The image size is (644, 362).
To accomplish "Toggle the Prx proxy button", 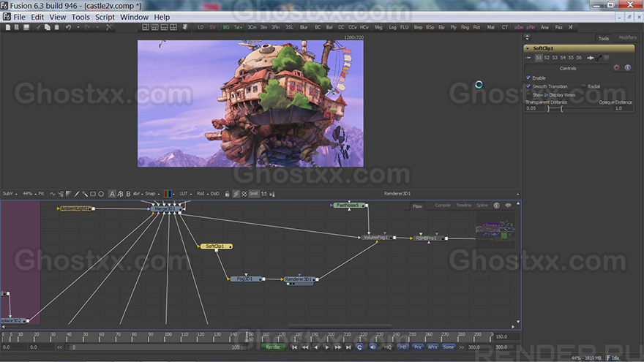I will point(418,347).
